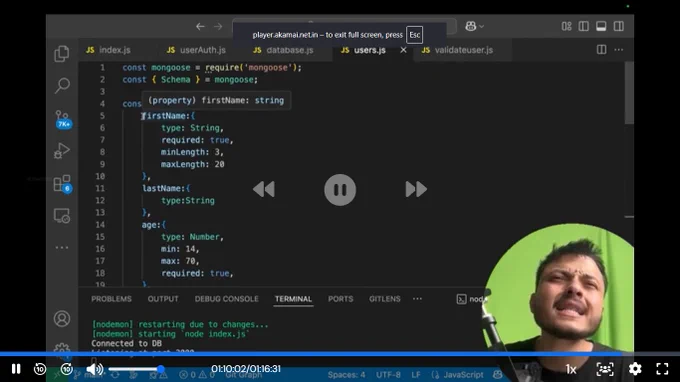
Task: Open the Accounts icon
Action: [x=62, y=319]
